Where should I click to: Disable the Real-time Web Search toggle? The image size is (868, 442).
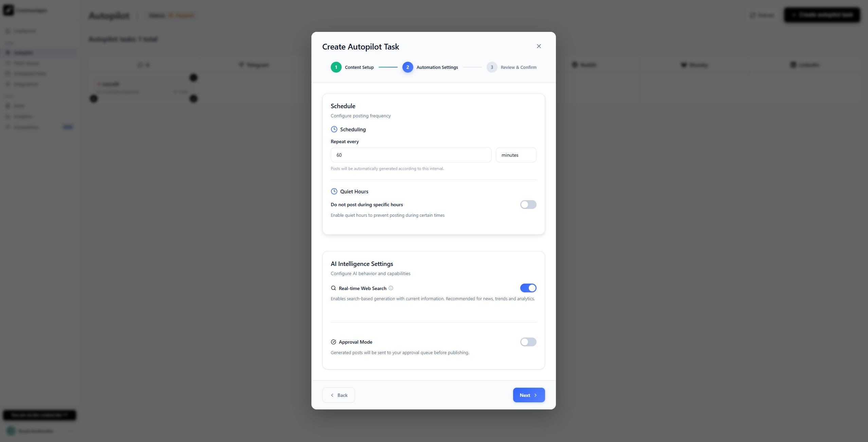point(528,288)
